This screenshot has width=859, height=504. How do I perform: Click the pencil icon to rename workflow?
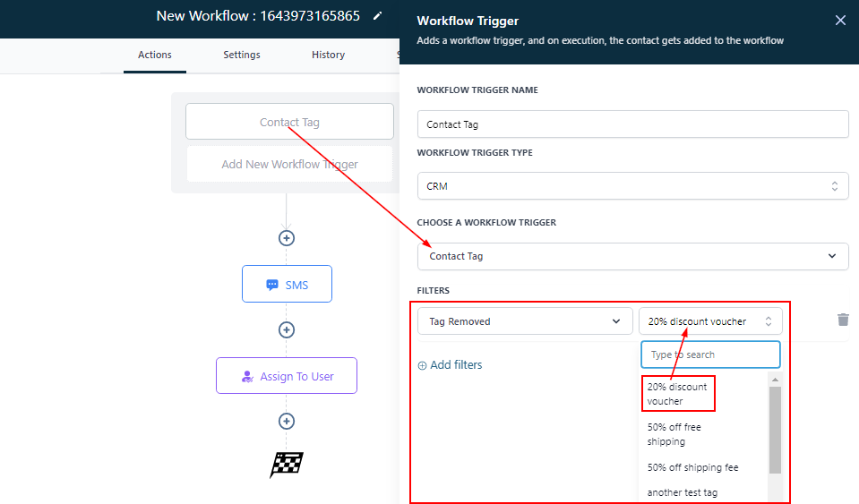(x=377, y=16)
